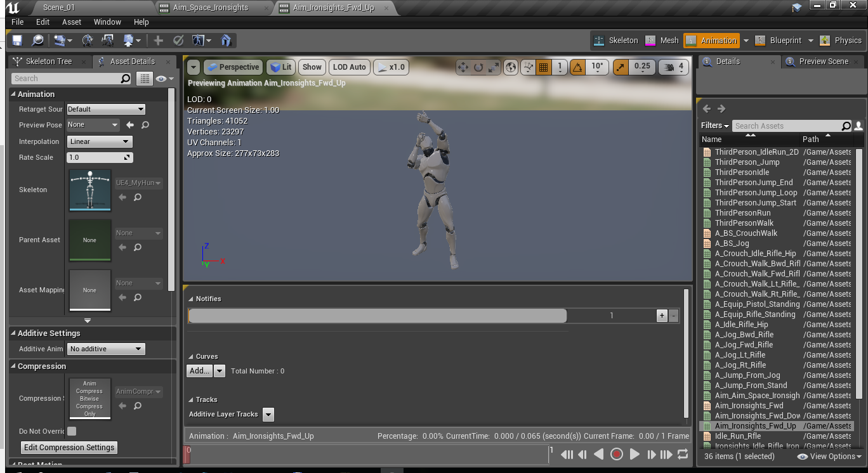Toggle rotation snapping in viewport
This screenshot has width=868, height=473.
pyautogui.click(x=577, y=67)
